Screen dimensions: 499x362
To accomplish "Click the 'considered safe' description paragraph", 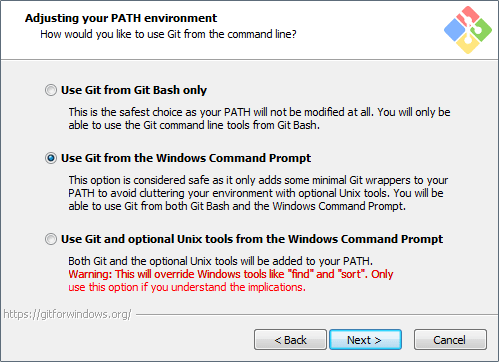I will pyautogui.click(x=258, y=193).
